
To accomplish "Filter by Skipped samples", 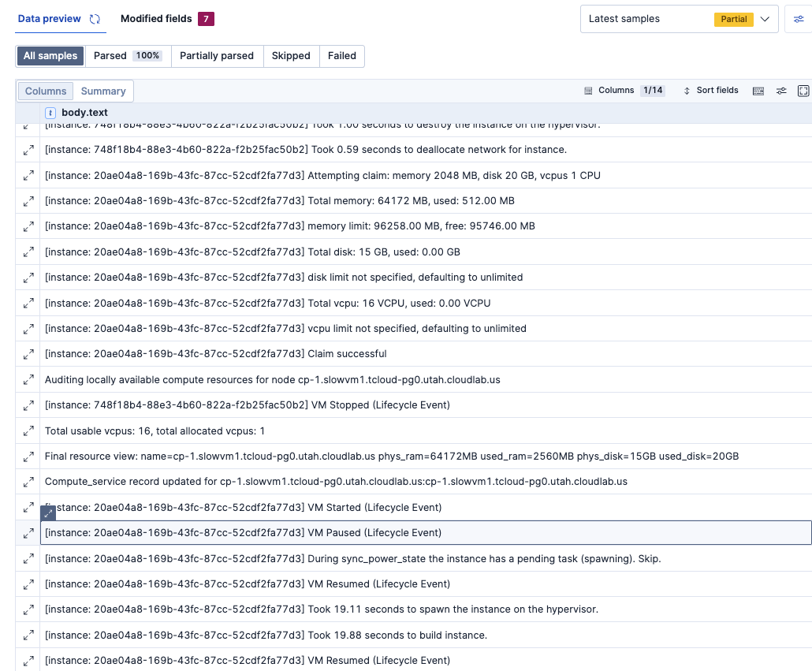I will tap(291, 56).
